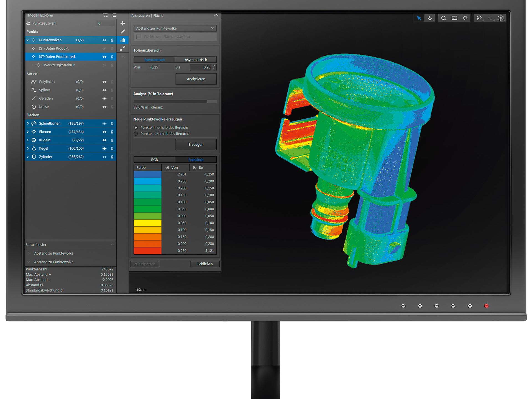The width and height of the screenshot is (532, 399).
Task: Switch to the Asymmetrisch tab
Action: point(196,60)
